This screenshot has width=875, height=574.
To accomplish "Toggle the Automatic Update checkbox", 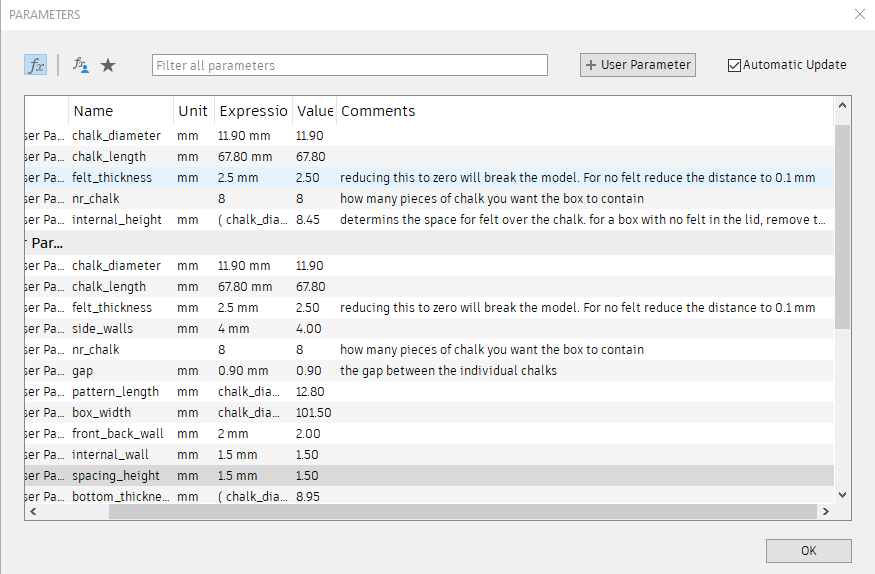I will coord(734,65).
